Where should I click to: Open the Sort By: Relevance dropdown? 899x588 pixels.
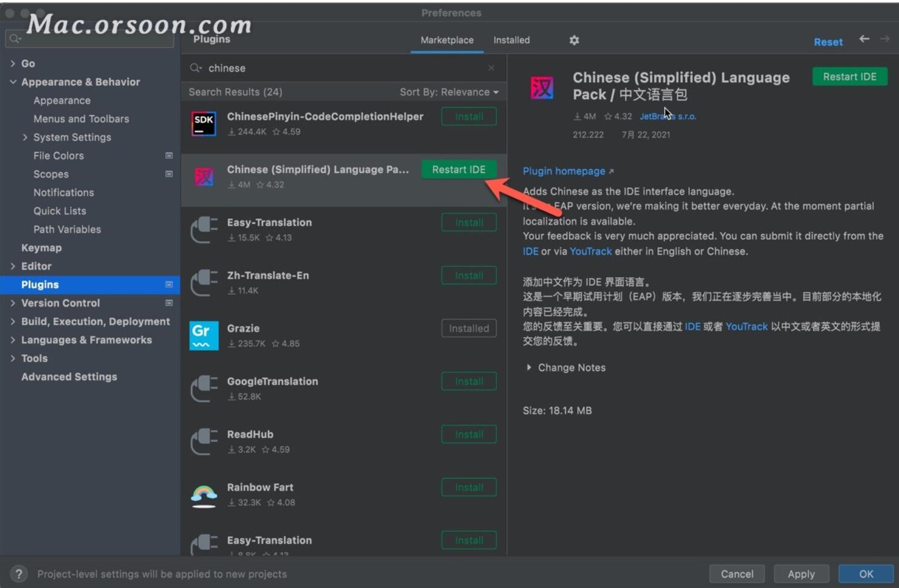pyautogui.click(x=449, y=92)
